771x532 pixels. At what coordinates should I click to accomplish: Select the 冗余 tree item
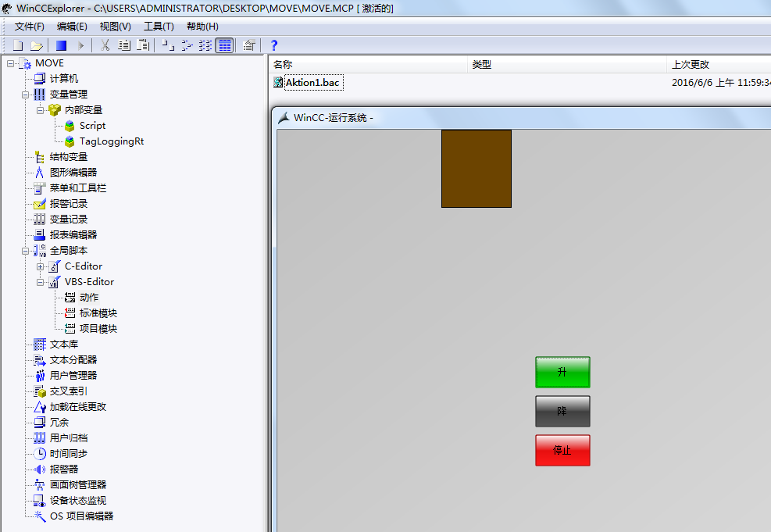[59, 423]
